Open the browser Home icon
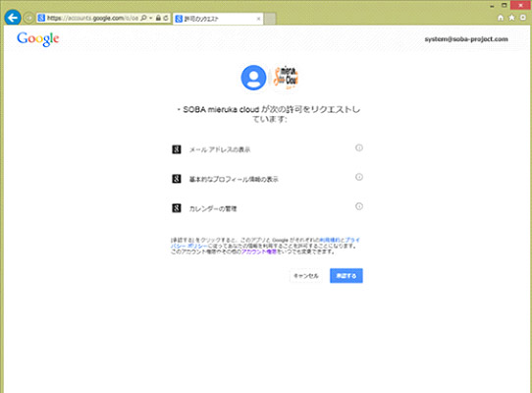This screenshot has width=532, height=393. tap(501, 18)
